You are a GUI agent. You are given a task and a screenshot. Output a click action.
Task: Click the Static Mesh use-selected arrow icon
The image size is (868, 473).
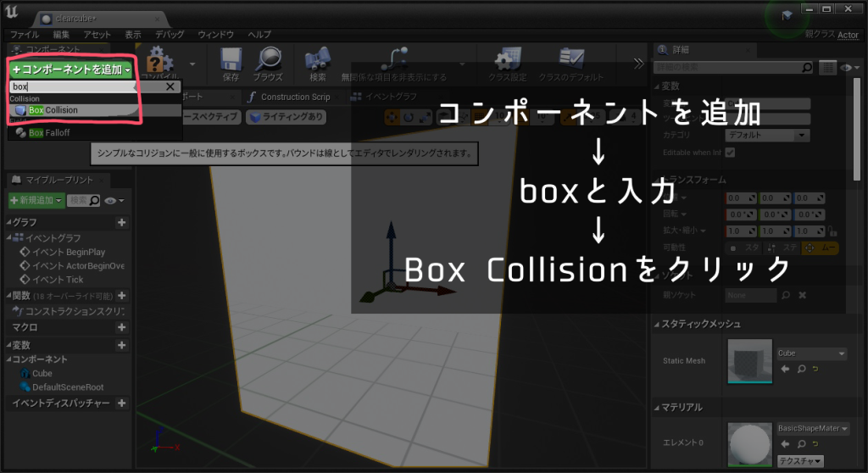(784, 370)
